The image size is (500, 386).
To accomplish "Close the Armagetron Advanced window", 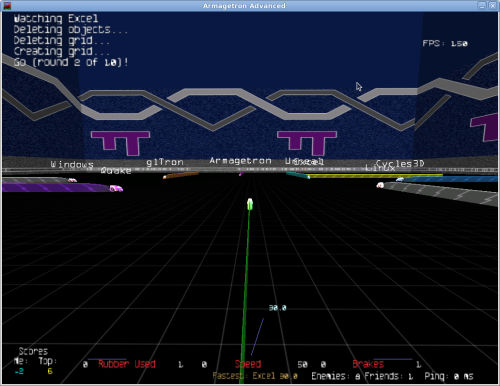I will click(x=492, y=6).
